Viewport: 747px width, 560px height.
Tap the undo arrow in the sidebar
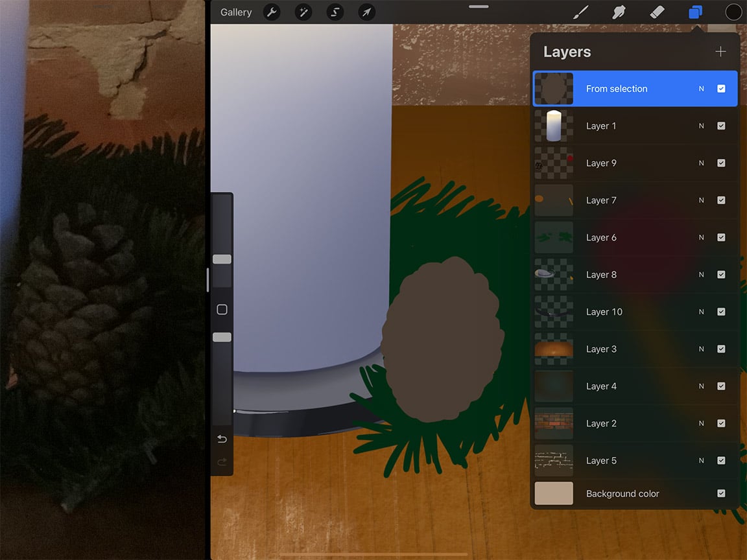[x=222, y=439]
